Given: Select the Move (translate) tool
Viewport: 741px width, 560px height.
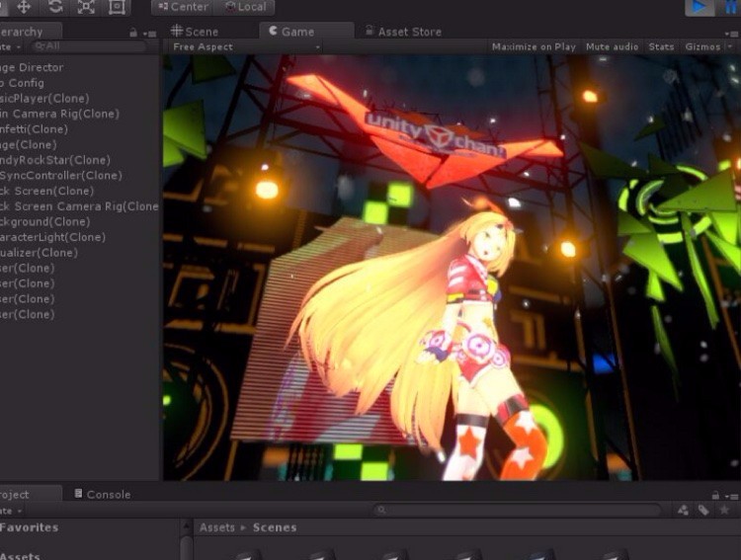Looking at the screenshot, I should pyautogui.click(x=24, y=7).
